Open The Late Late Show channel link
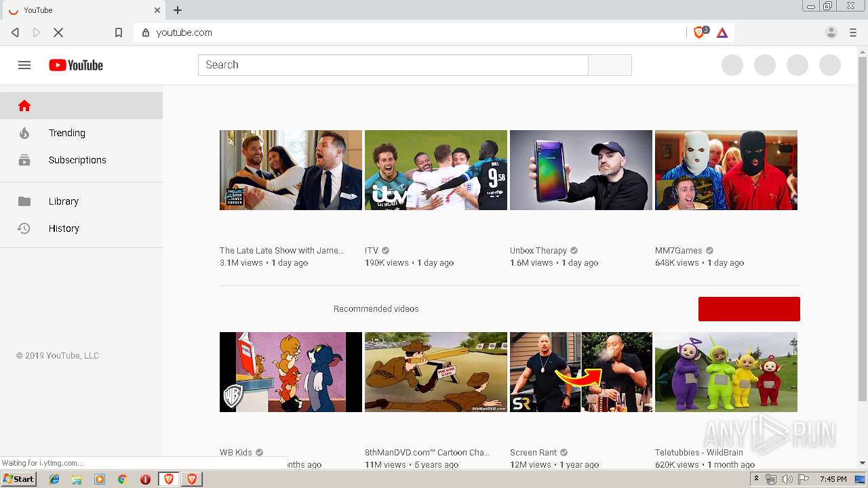Screen dimensions: 868x488 (281, 251)
